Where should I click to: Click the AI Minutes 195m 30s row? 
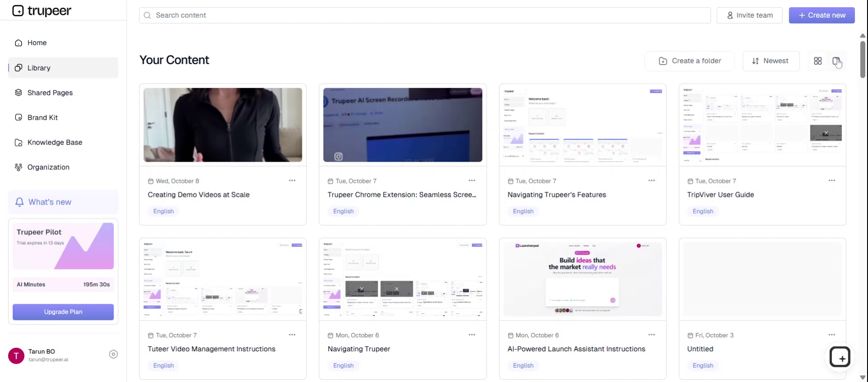(x=63, y=284)
